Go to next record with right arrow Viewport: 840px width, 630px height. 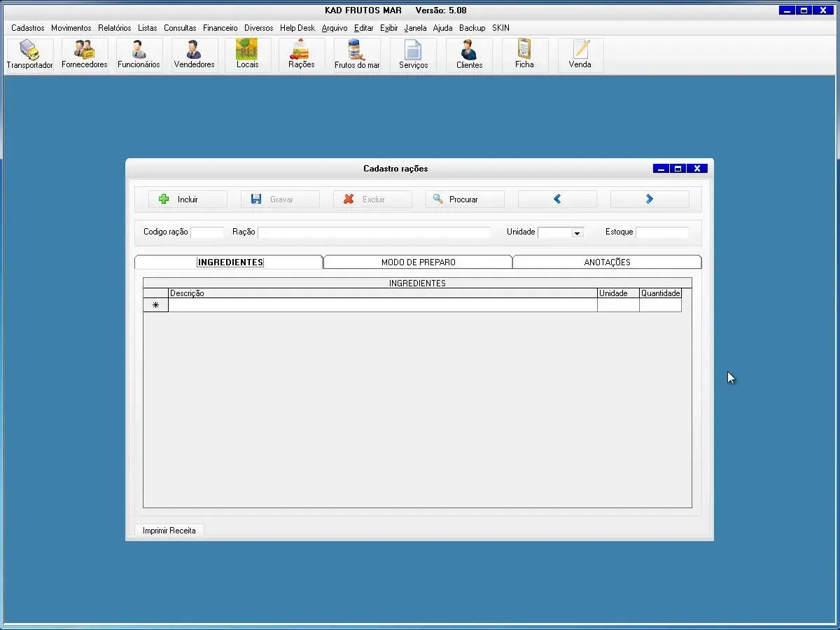pos(650,199)
